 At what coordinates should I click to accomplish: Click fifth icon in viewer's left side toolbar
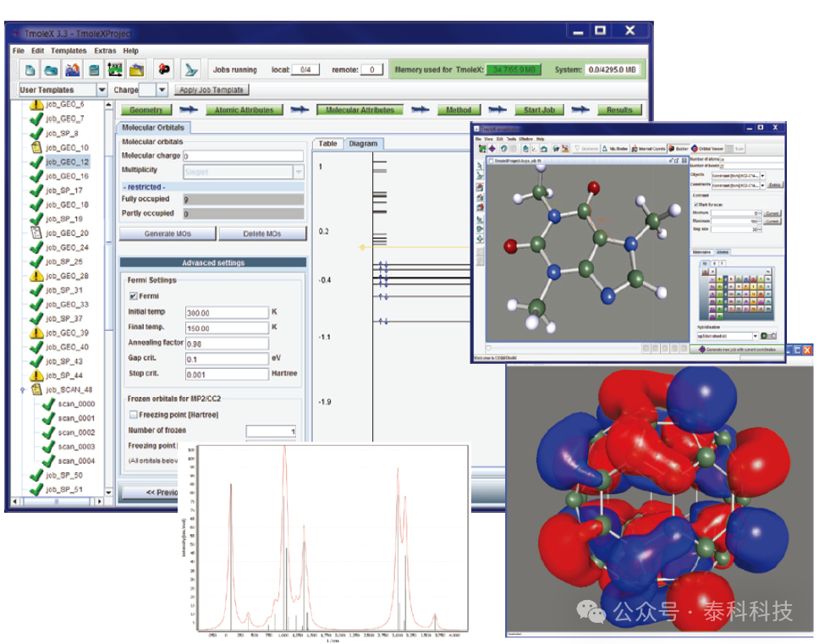[x=480, y=207]
